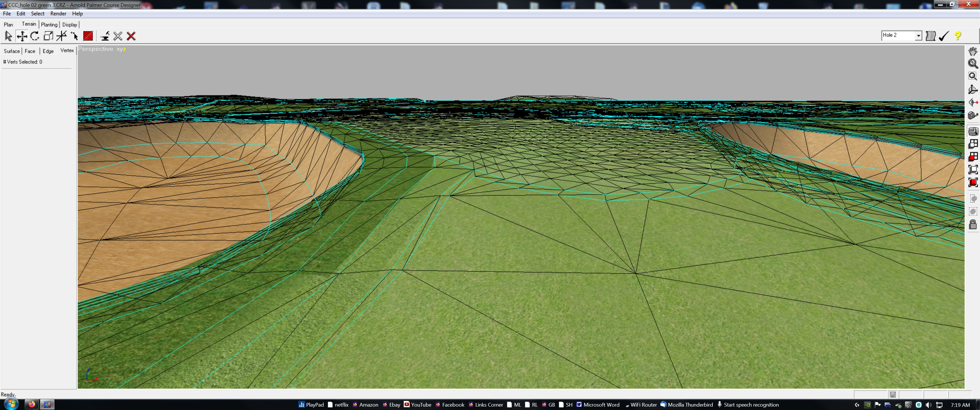Click the white zoom extents cube icon
The image size is (980, 410).
click(x=973, y=169)
